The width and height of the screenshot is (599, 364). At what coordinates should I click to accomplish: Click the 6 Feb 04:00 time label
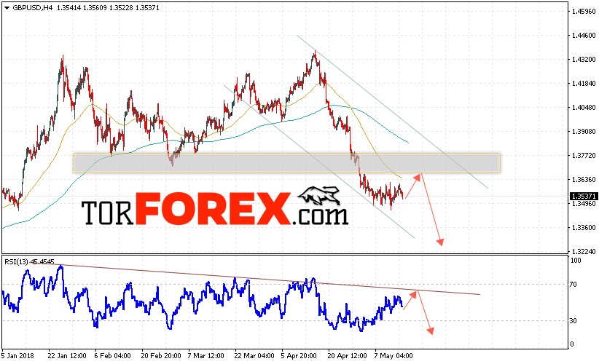click(x=112, y=356)
